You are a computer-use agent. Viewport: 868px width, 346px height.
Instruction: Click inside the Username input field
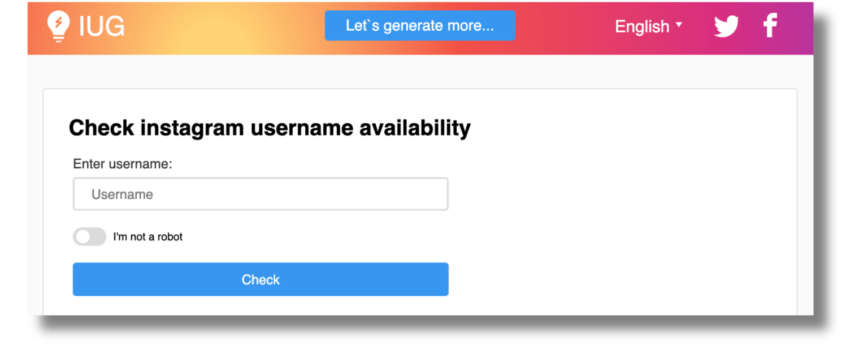pyautogui.click(x=260, y=194)
